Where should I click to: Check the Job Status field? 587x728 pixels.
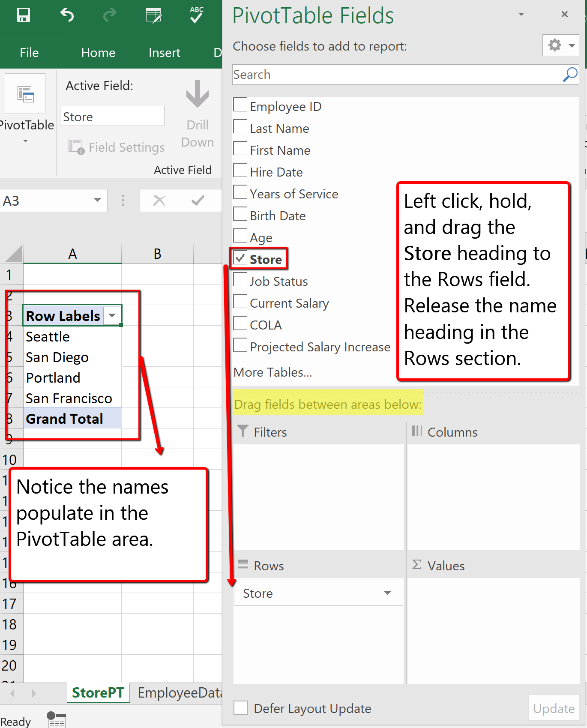[240, 279]
